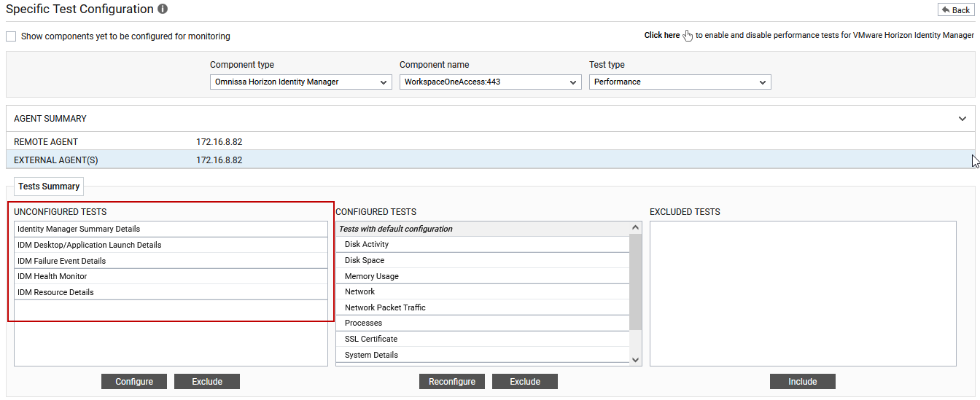The image size is (980, 400).
Task: Select Disk Space configured test
Action: [x=483, y=260]
